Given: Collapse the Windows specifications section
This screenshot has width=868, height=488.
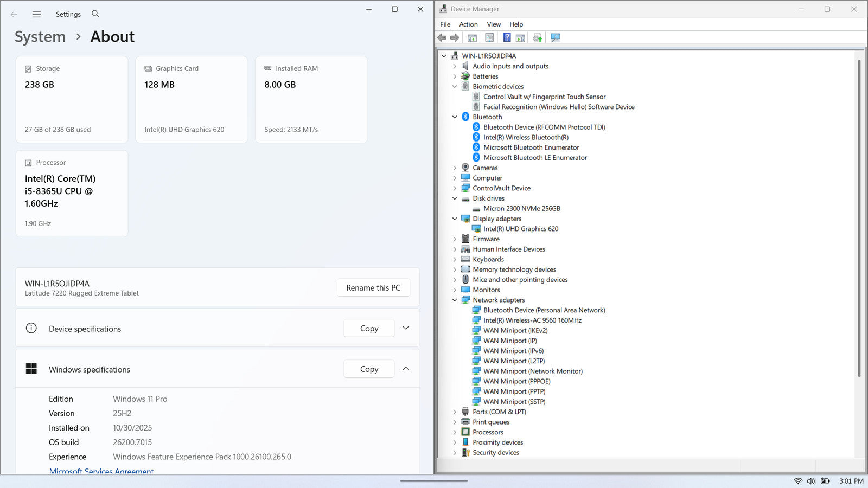Looking at the screenshot, I should (406, 369).
